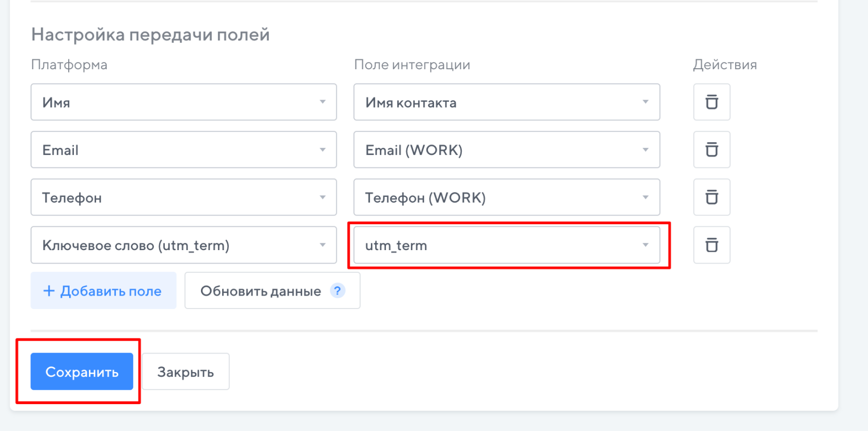Click trash icon for Телефон row
This screenshot has height=431, width=868.
[x=711, y=197]
